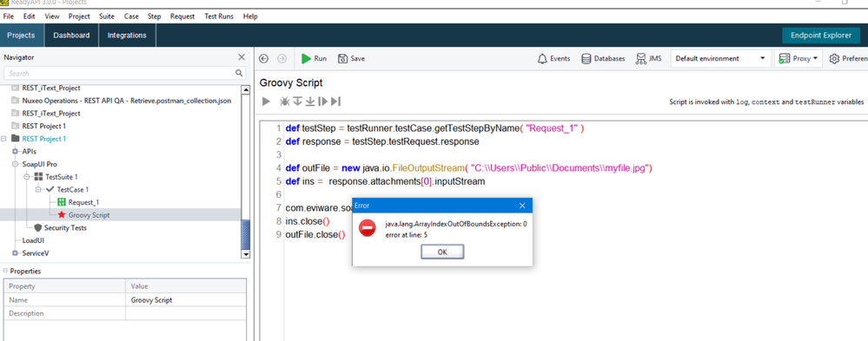Open the Project menu
Image resolution: width=868 pixels, height=341 pixels.
click(x=79, y=16)
